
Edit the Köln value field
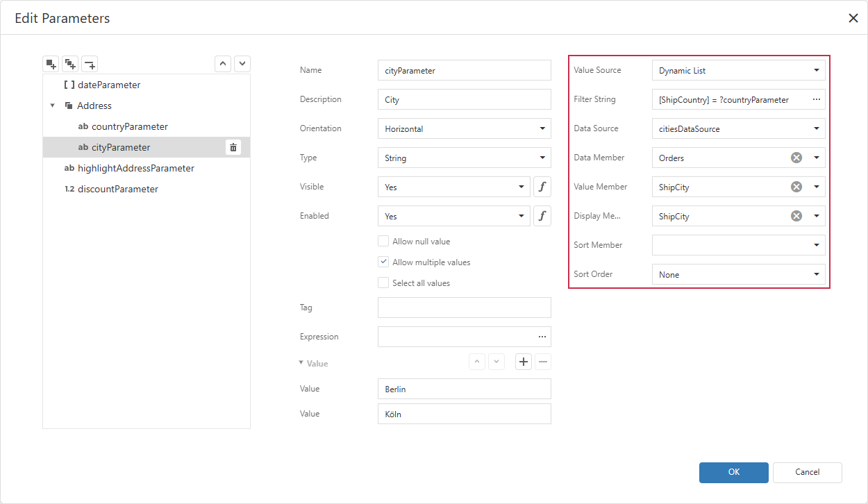pyautogui.click(x=465, y=414)
